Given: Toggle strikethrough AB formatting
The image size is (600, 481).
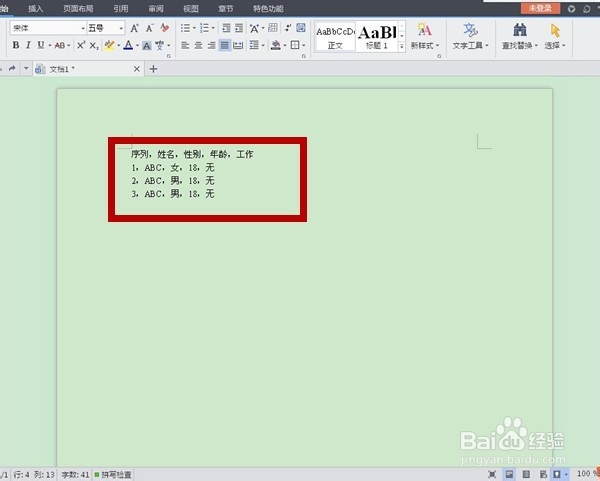Looking at the screenshot, I should click(x=60, y=46).
